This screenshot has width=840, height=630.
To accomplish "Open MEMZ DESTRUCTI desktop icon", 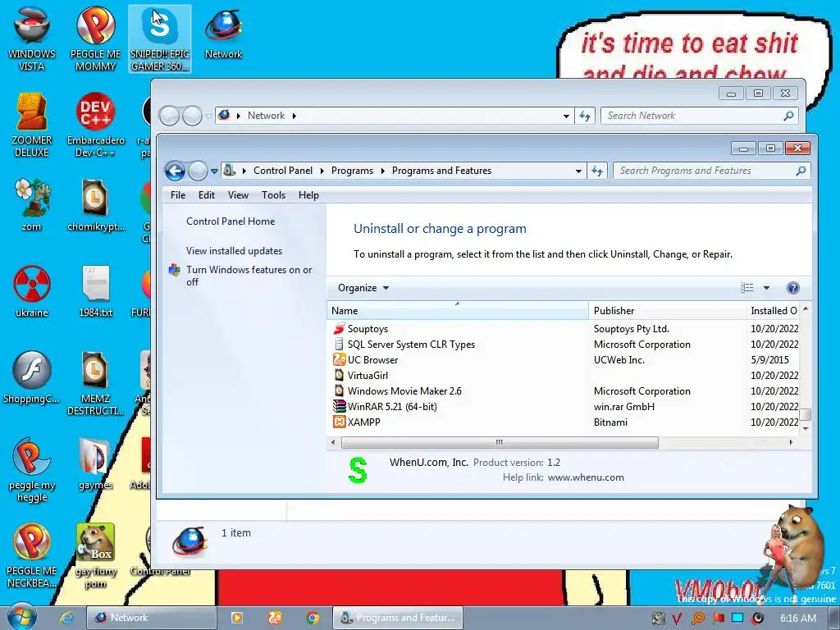I will [x=95, y=384].
